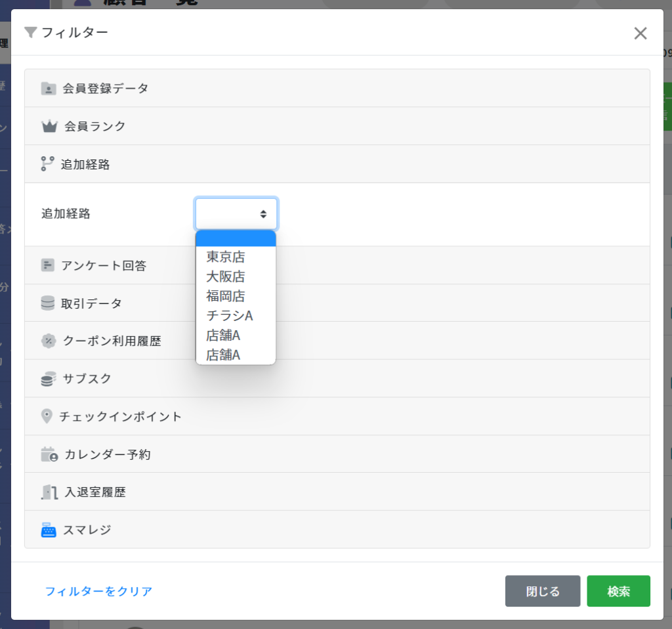This screenshot has height=629, width=672.
Task: Expand the アンケート回答 filter section
Action: point(104,266)
